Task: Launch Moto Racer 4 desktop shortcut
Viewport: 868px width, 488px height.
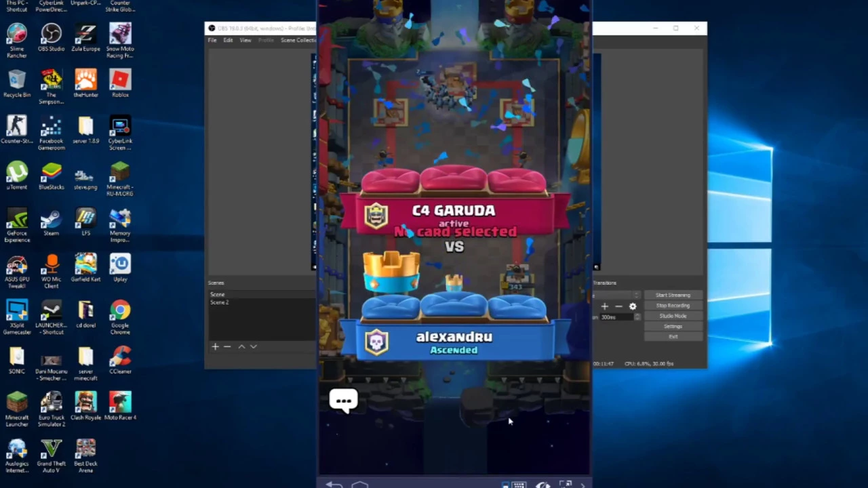Action: 120,406
